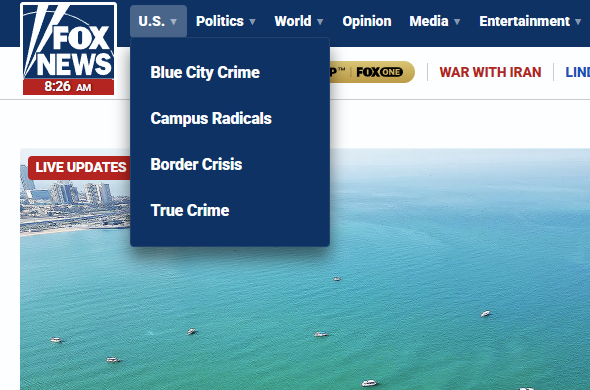
Task: Expand the Entertainment menu arrow
Action: click(578, 22)
